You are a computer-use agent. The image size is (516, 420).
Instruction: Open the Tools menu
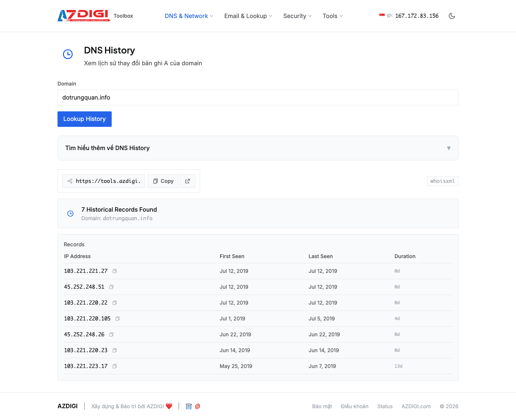coord(332,16)
